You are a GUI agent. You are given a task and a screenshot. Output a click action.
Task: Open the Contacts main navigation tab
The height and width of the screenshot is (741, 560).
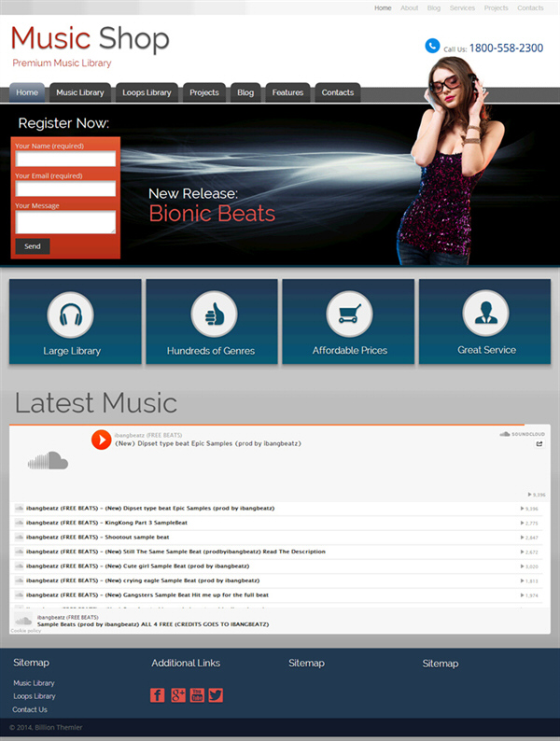(x=338, y=92)
